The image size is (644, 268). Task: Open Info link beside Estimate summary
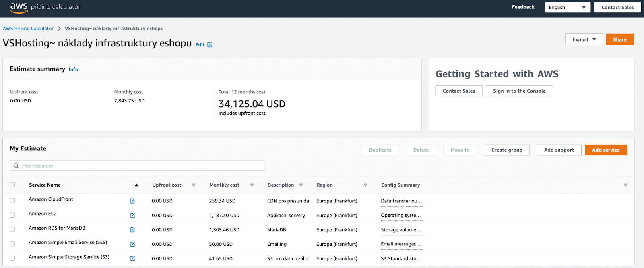pos(73,69)
